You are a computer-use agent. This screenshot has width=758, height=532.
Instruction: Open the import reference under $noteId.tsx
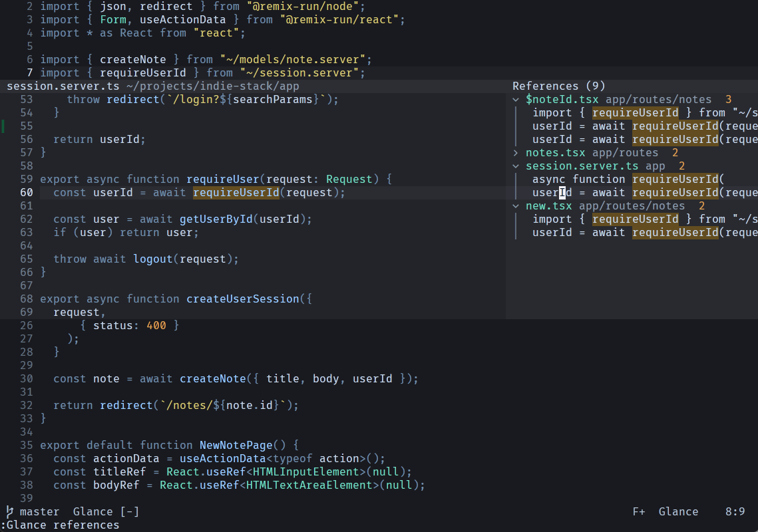click(645, 113)
